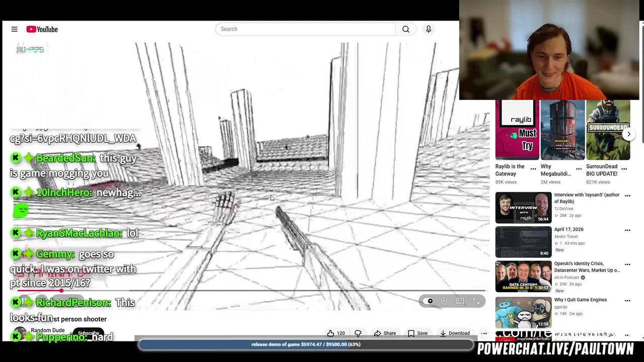Screen dimensions: 644x362
Task: Dislike the video thumbs-down icon
Action: (358, 333)
